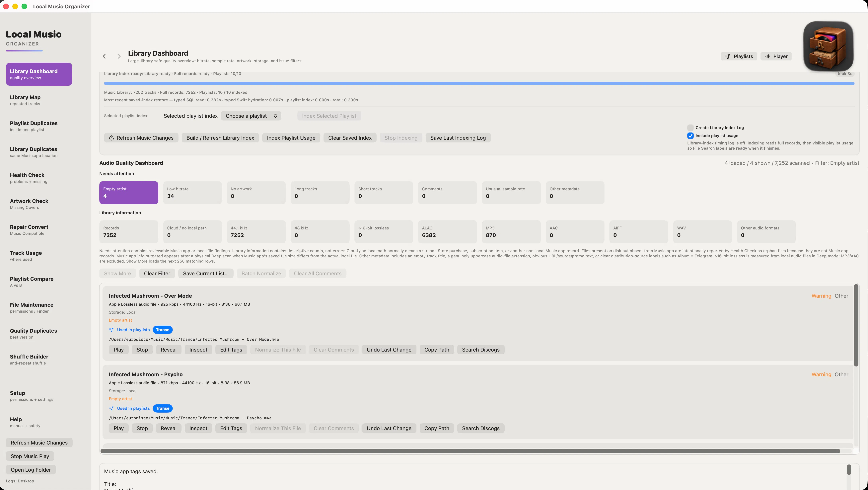Search Discogs for Over Mode

pyautogui.click(x=481, y=350)
